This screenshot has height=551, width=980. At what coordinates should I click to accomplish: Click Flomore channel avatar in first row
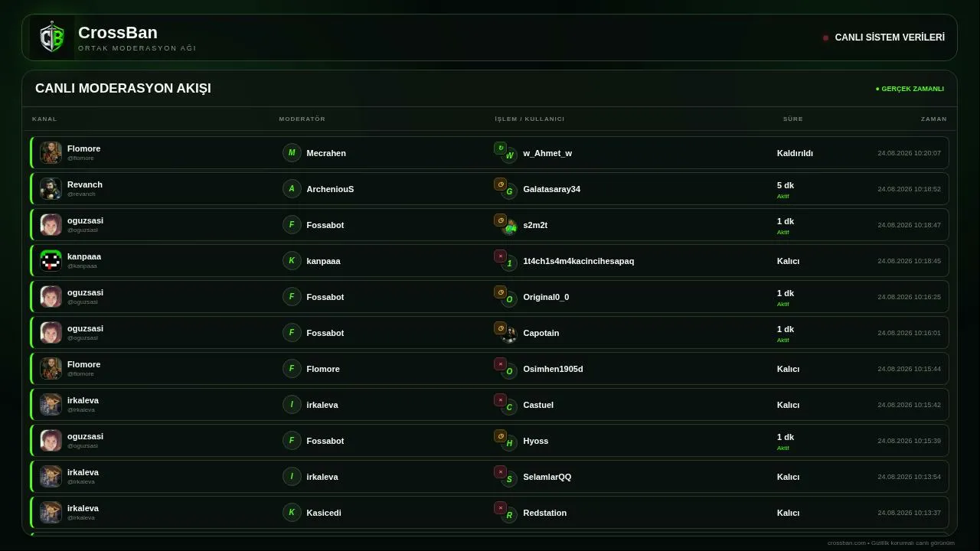point(51,152)
